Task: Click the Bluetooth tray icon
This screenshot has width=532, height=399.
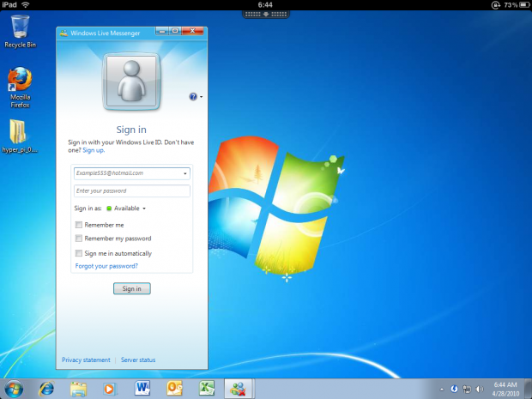Action: tap(454, 390)
